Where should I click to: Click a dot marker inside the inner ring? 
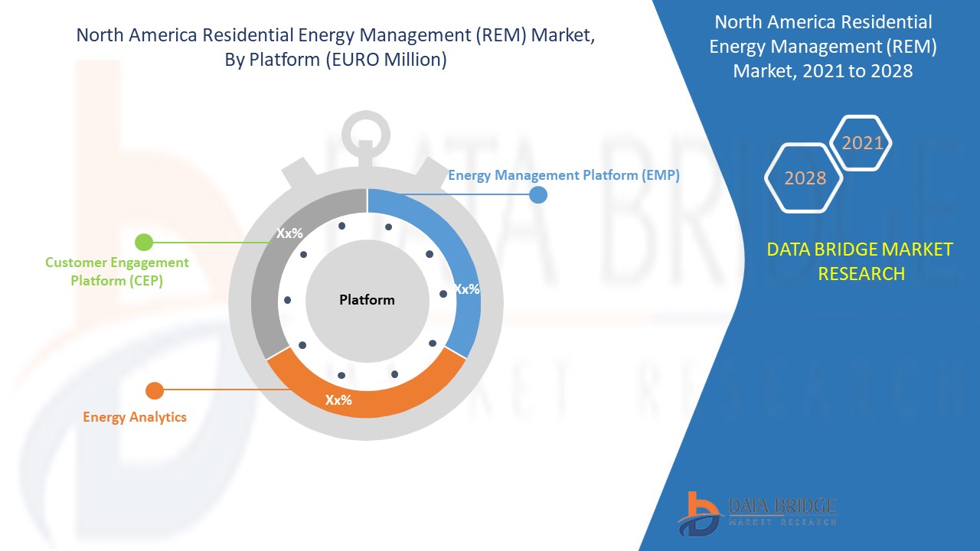pos(341,227)
